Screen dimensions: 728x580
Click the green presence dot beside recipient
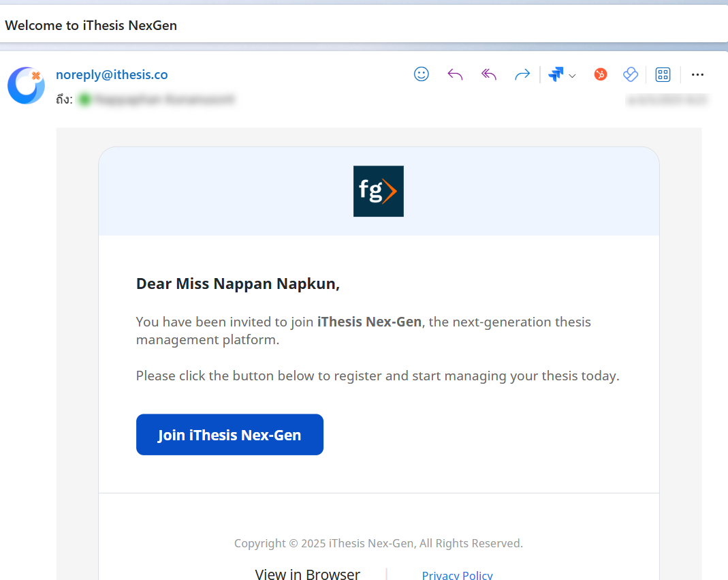[84, 100]
